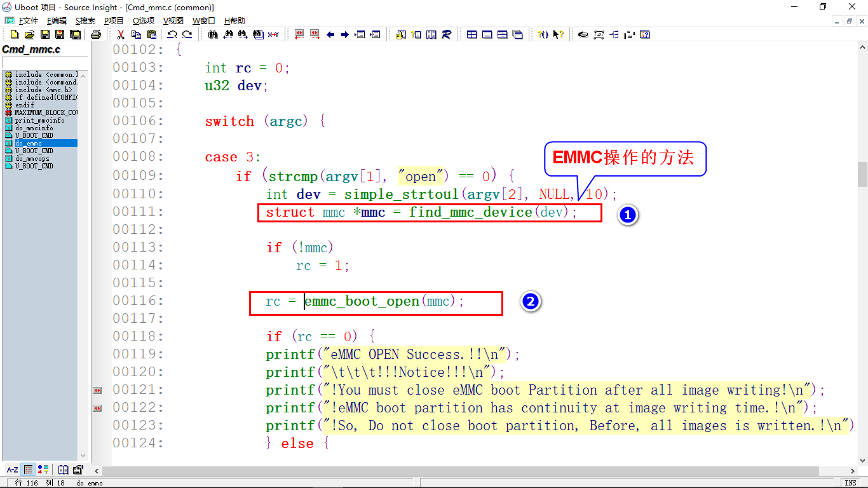The width and height of the screenshot is (868, 488).
Task: Click the Open file folder icon
Action: point(29,34)
